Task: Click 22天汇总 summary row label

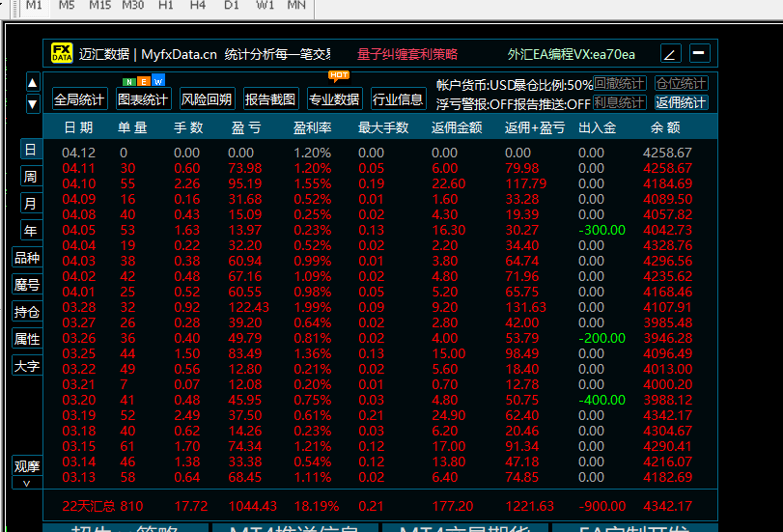Action: point(91,506)
